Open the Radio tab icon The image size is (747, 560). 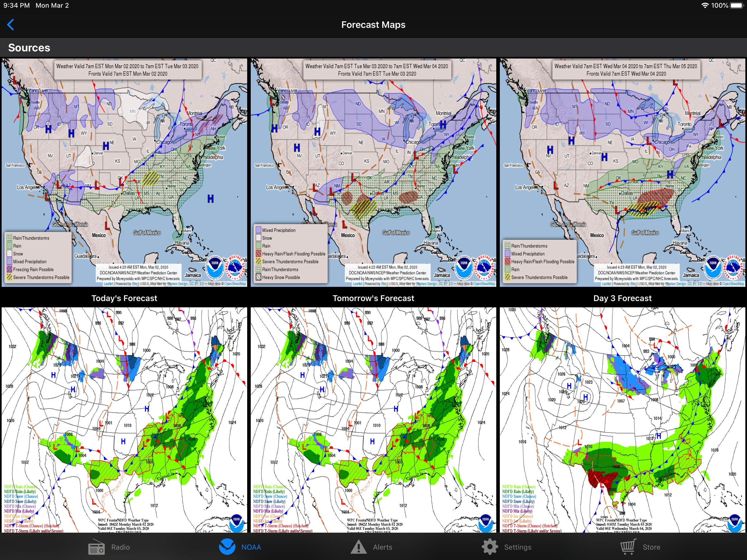(97, 547)
